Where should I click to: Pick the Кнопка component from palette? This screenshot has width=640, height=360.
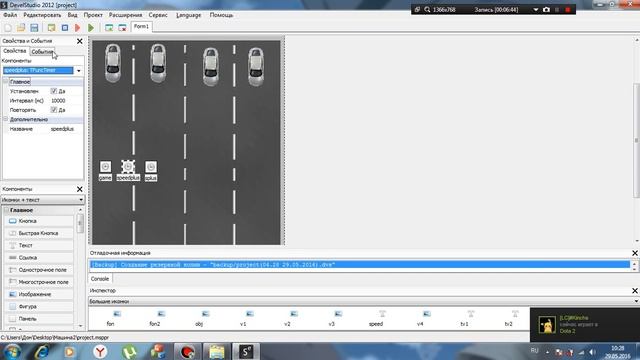tap(39, 221)
